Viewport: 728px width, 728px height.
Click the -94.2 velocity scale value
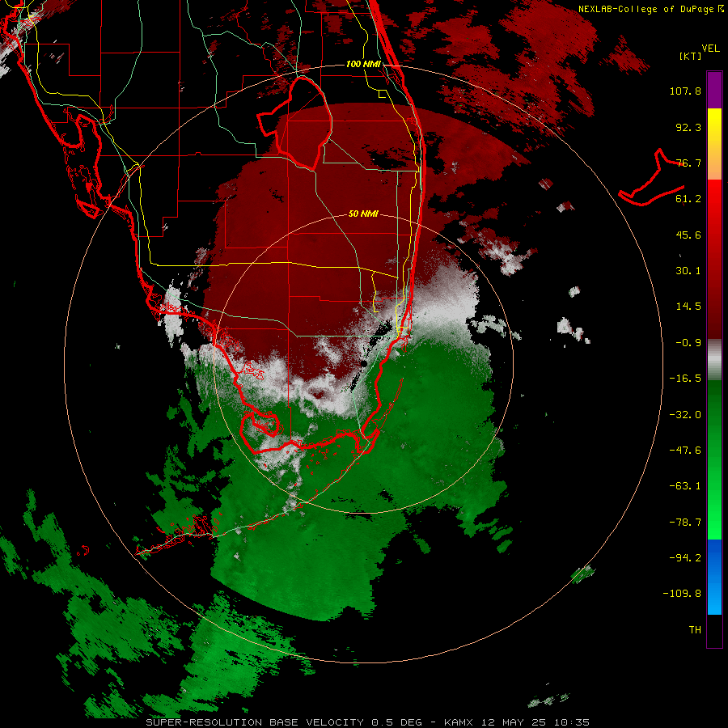point(685,557)
